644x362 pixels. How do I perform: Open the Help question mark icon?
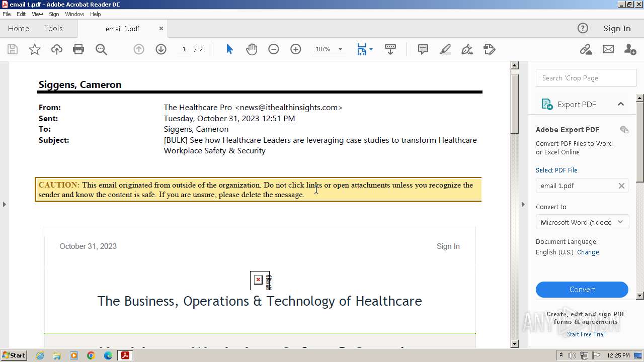(x=583, y=28)
